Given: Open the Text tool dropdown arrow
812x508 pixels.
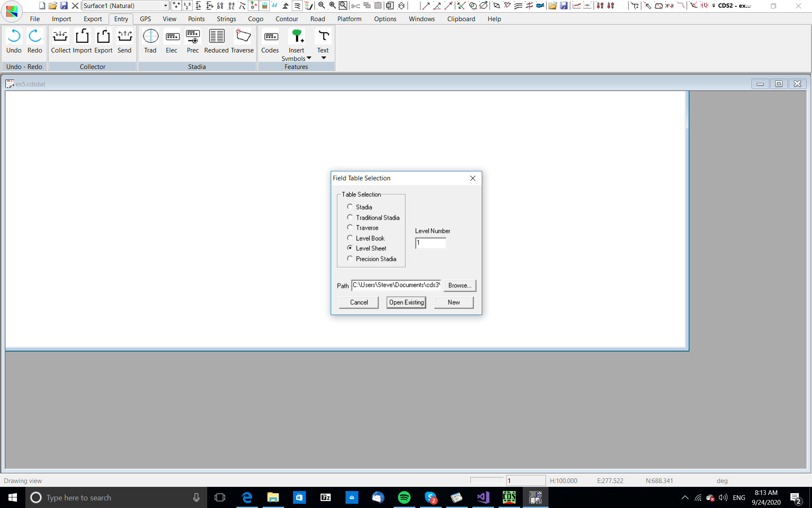Looking at the screenshot, I should click(324, 58).
